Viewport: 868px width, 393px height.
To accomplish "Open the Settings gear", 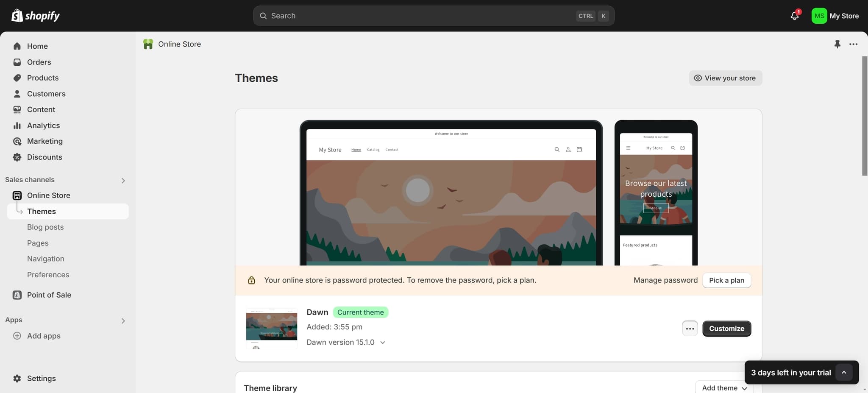I will point(17,378).
